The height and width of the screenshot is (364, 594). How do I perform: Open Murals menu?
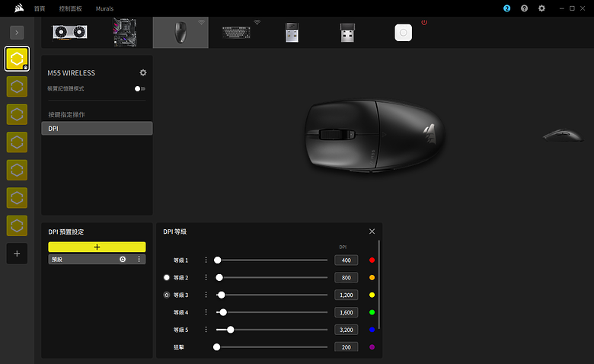pos(104,8)
